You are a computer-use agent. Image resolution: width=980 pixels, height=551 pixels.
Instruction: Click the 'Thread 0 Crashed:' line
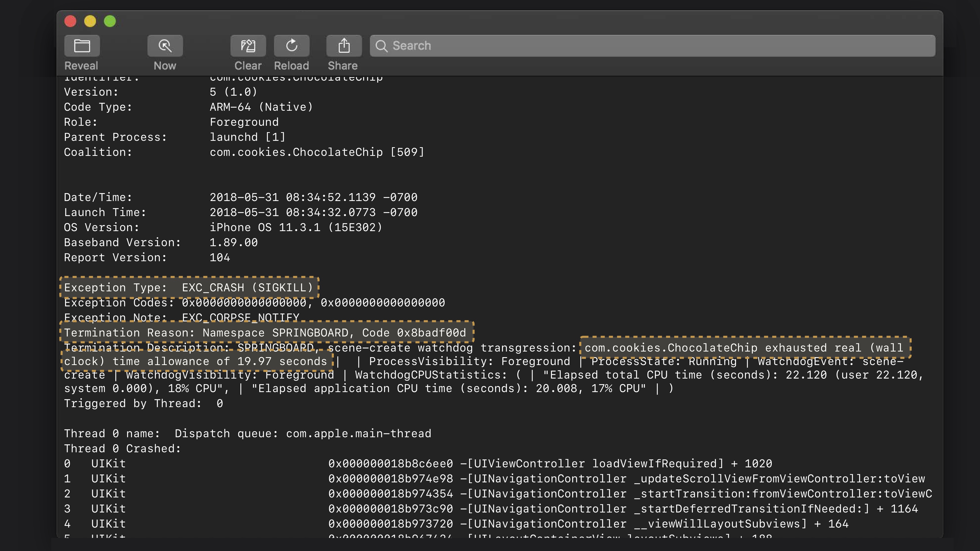click(x=122, y=449)
